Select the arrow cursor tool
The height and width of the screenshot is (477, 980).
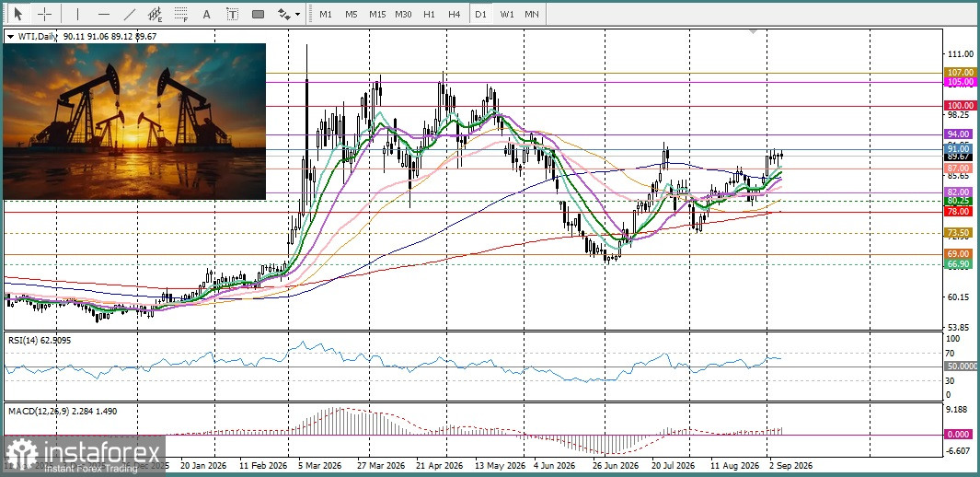[18, 14]
